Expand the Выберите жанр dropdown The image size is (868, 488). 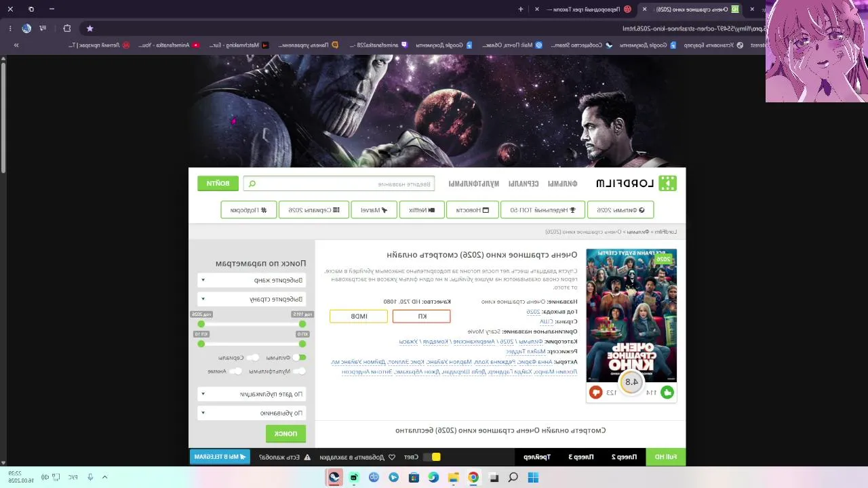[251, 280]
